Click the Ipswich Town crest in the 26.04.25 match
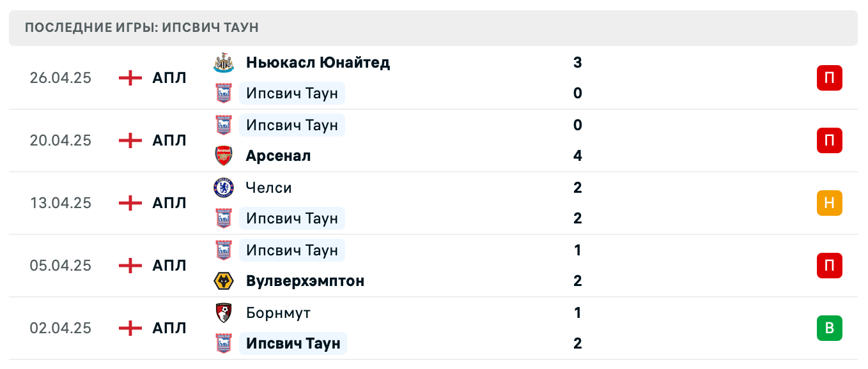868x369 pixels. pos(224,93)
